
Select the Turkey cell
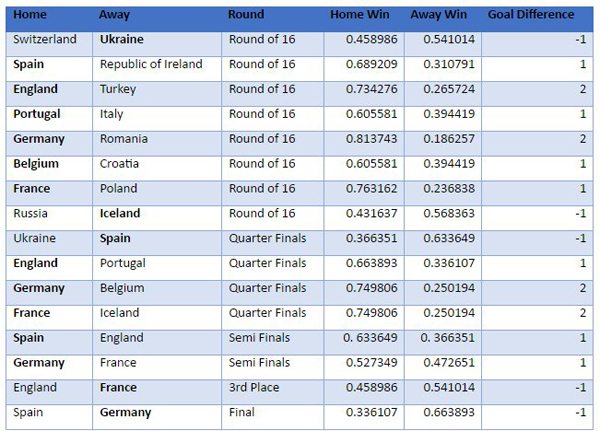point(117,89)
